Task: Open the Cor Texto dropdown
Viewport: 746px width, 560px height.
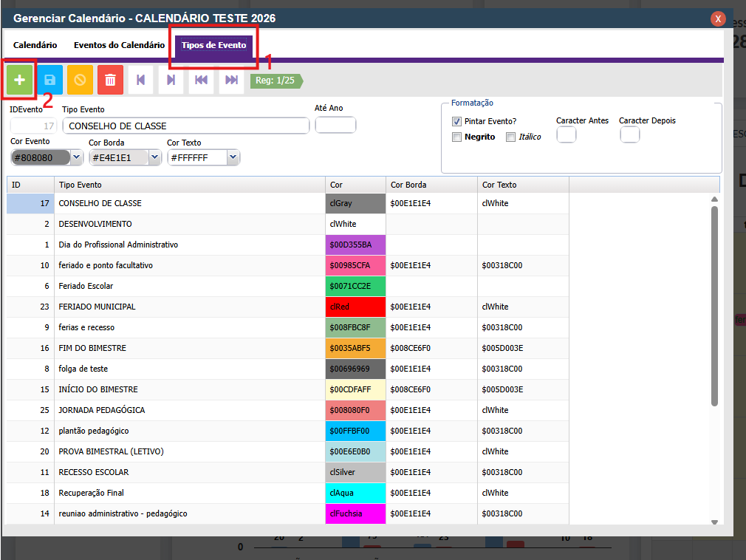Action: click(233, 157)
